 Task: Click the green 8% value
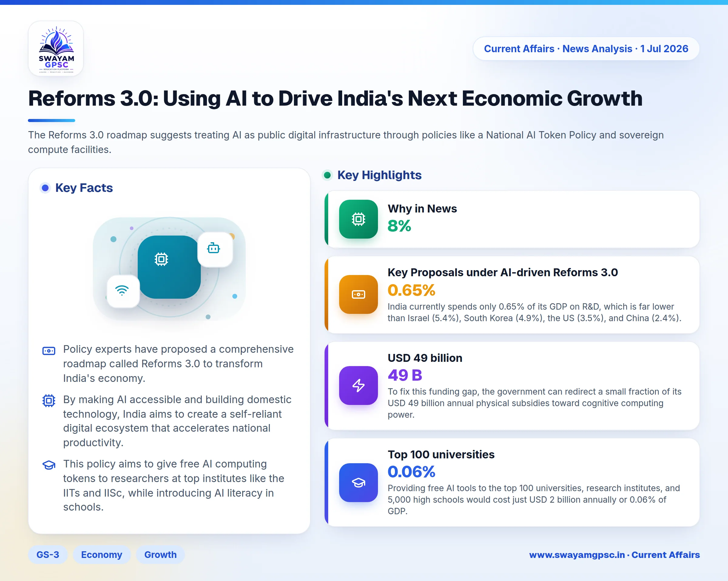click(399, 226)
